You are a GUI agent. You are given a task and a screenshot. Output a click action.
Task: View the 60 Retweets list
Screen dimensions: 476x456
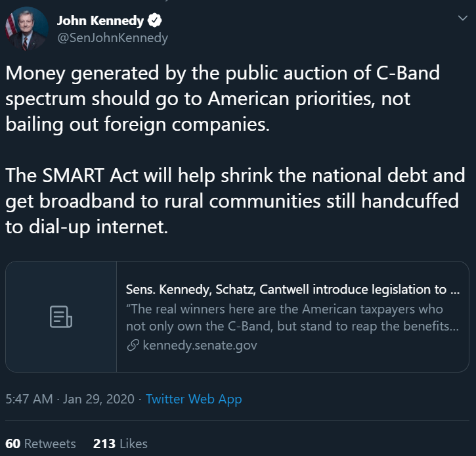pyautogui.click(x=41, y=444)
